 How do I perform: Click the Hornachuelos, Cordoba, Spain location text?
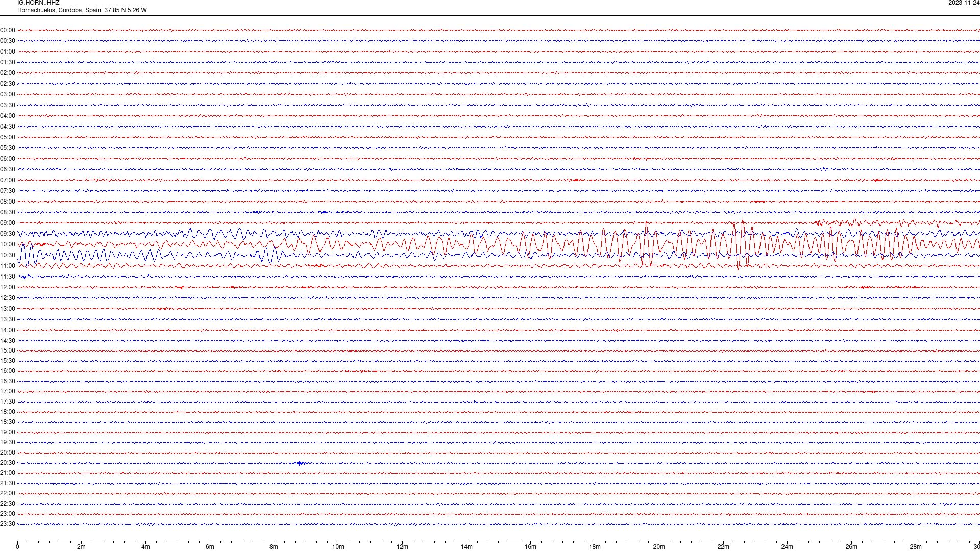click(59, 10)
